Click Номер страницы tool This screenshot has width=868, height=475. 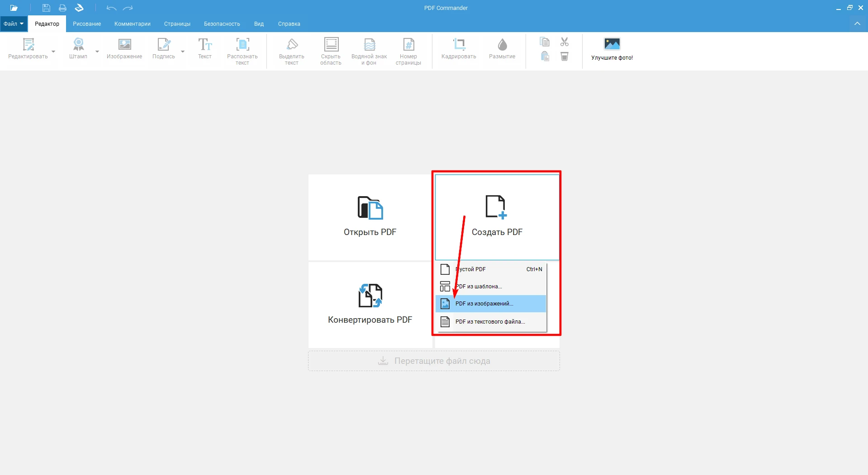click(408, 51)
